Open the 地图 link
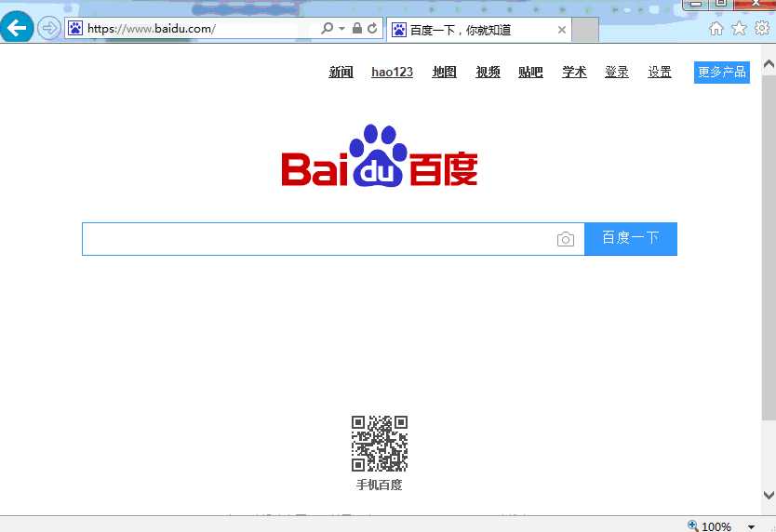776x532 pixels. 445,73
